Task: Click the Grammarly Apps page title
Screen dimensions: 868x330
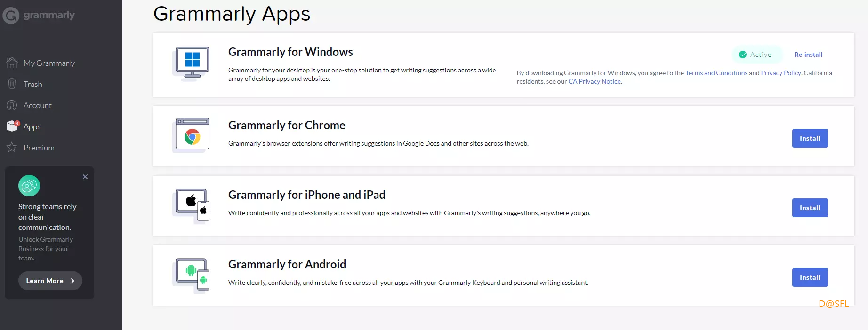Action: pos(232,14)
